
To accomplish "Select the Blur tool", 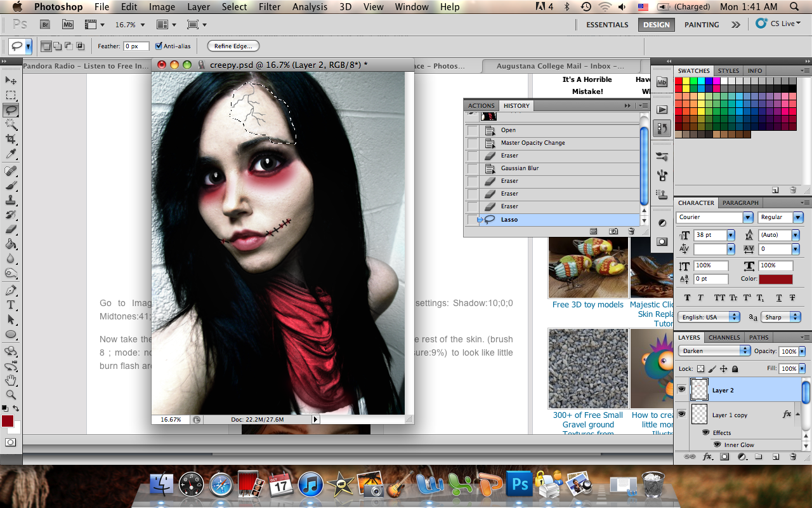I will pyautogui.click(x=11, y=258).
